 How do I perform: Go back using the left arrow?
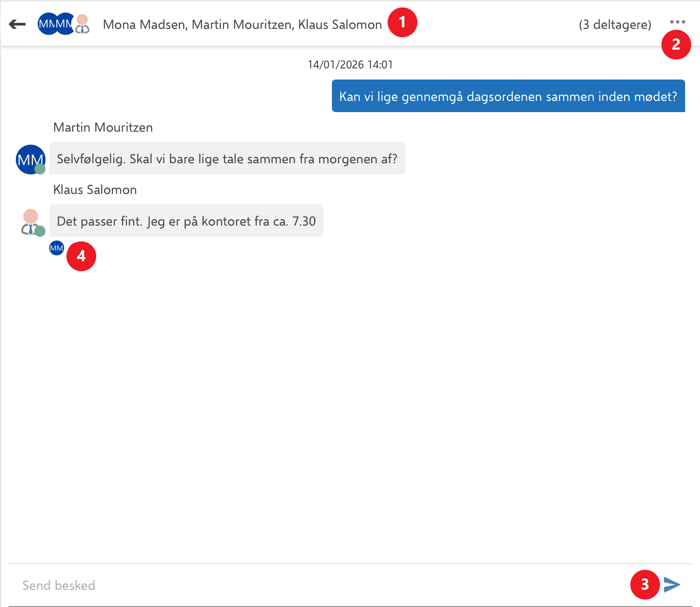click(17, 24)
